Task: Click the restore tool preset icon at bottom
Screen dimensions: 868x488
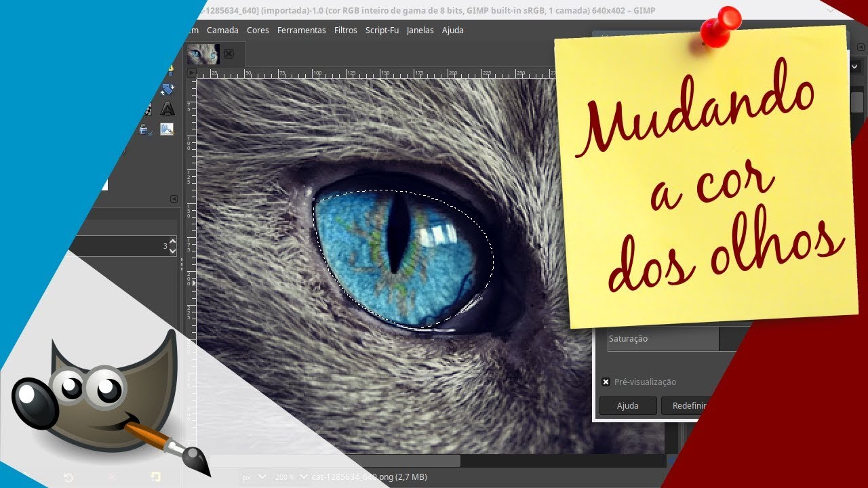Action: pos(68,477)
